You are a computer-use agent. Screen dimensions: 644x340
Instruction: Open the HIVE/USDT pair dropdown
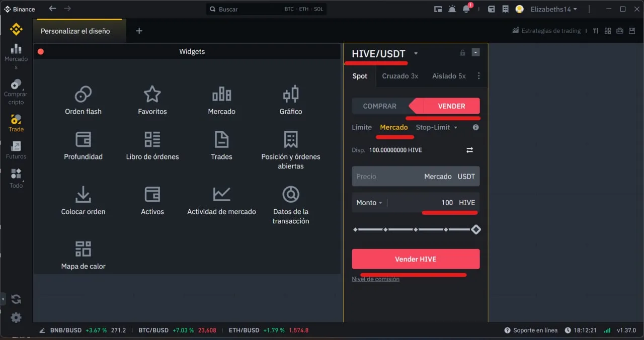click(x=416, y=54)
